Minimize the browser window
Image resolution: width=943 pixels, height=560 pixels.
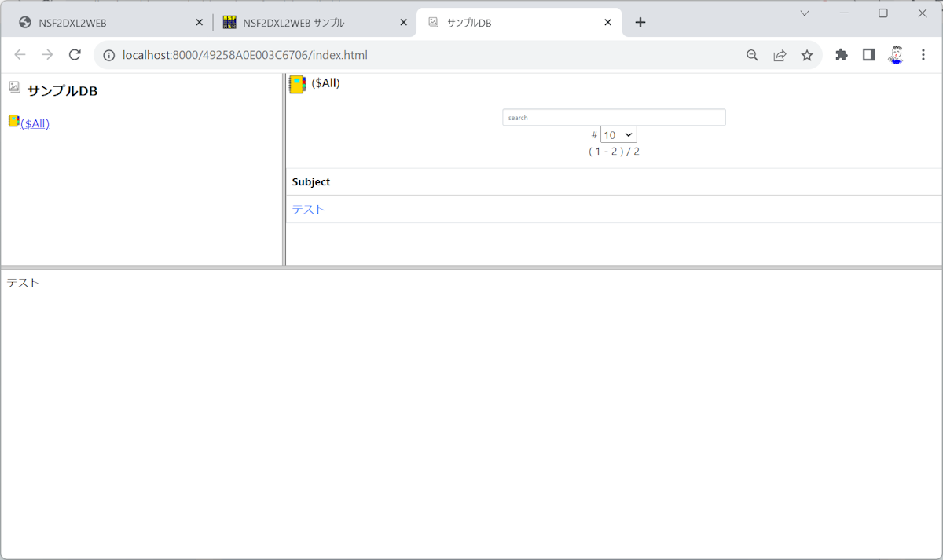(844, 13)
